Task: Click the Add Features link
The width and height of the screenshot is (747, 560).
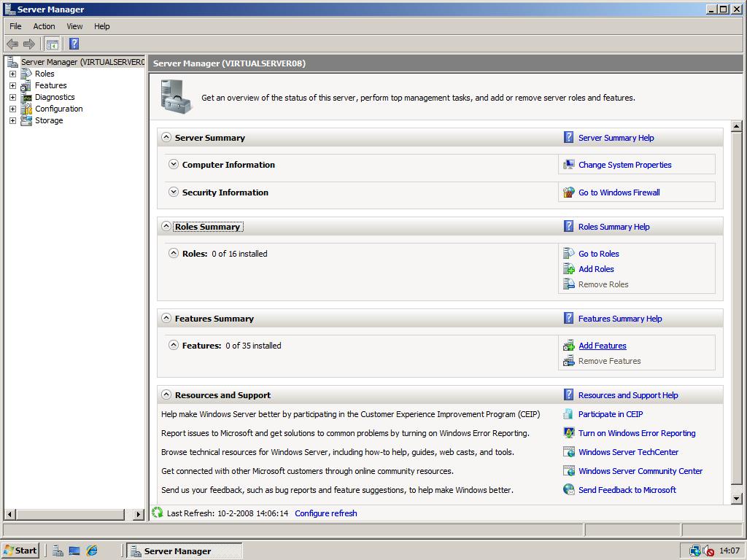Action: (x=602, y=346)
